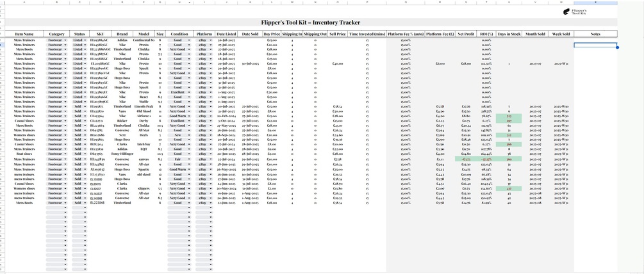Click the £40.00 sell price cell

(x=338, y=64)
